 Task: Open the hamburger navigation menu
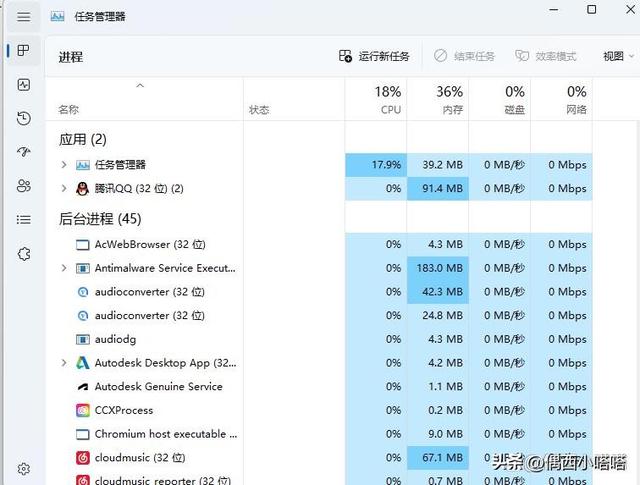click(x=24, y=17)
